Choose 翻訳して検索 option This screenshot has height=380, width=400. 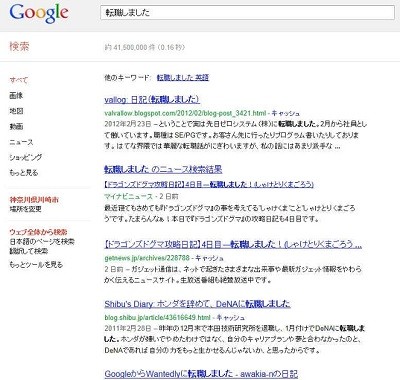point(29,251)
